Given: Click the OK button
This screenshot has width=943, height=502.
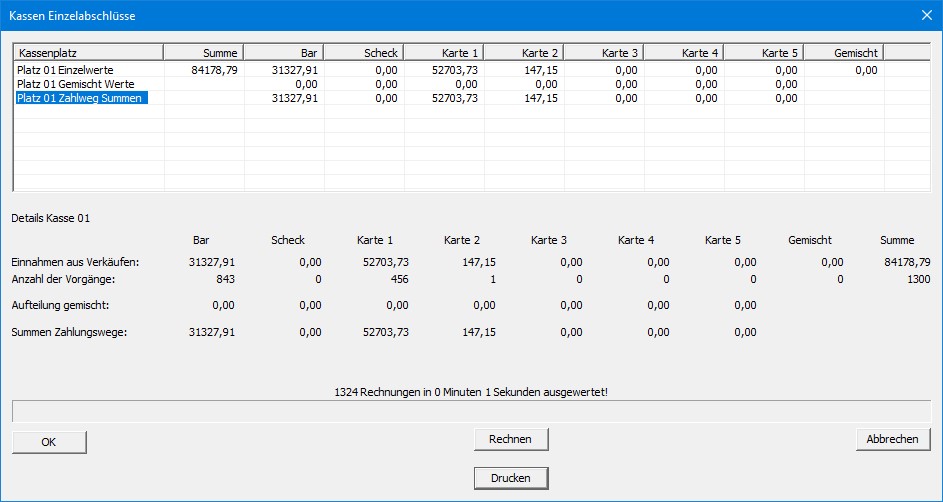Looking at the screenshot, I should tap(49, 442).
